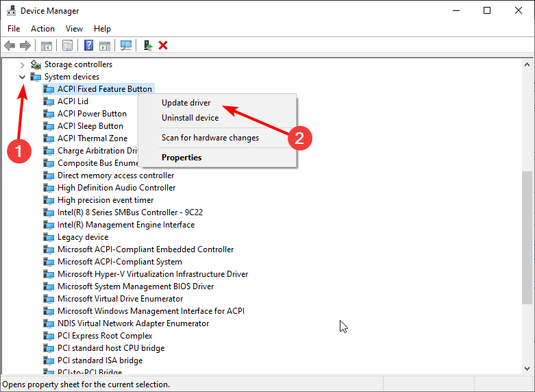Image resolution: width=535 pixels, height=392 pixels.
Task: Click the Update device driver toolbar icon
Action: tap(148, 45)
